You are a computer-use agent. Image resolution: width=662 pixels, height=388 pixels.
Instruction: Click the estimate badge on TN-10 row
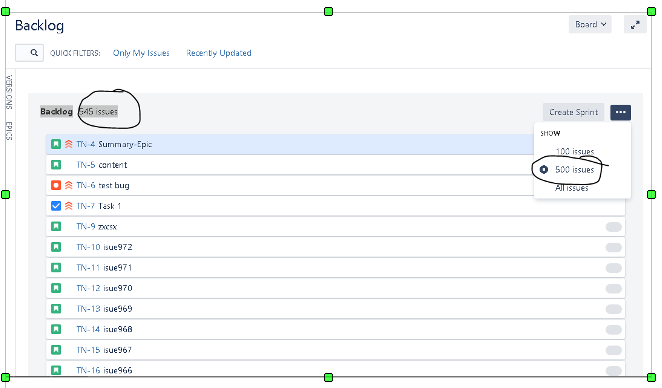pos(613,247)
